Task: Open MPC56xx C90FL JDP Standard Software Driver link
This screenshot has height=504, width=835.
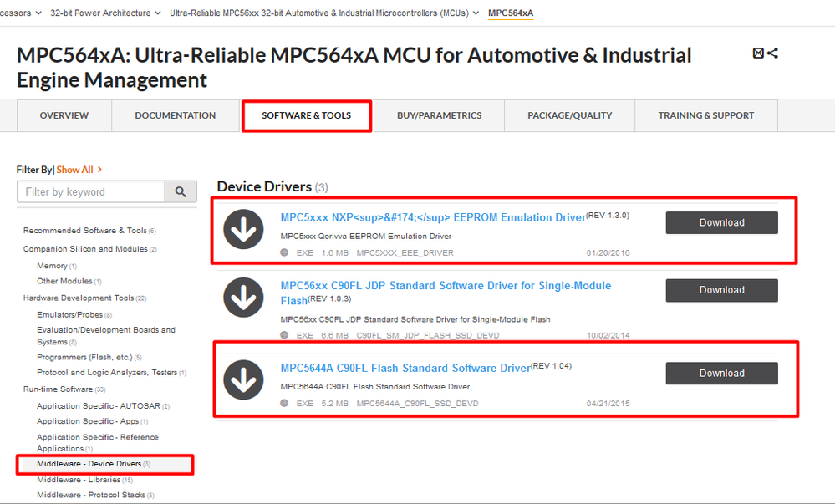Action: [446, 293]
